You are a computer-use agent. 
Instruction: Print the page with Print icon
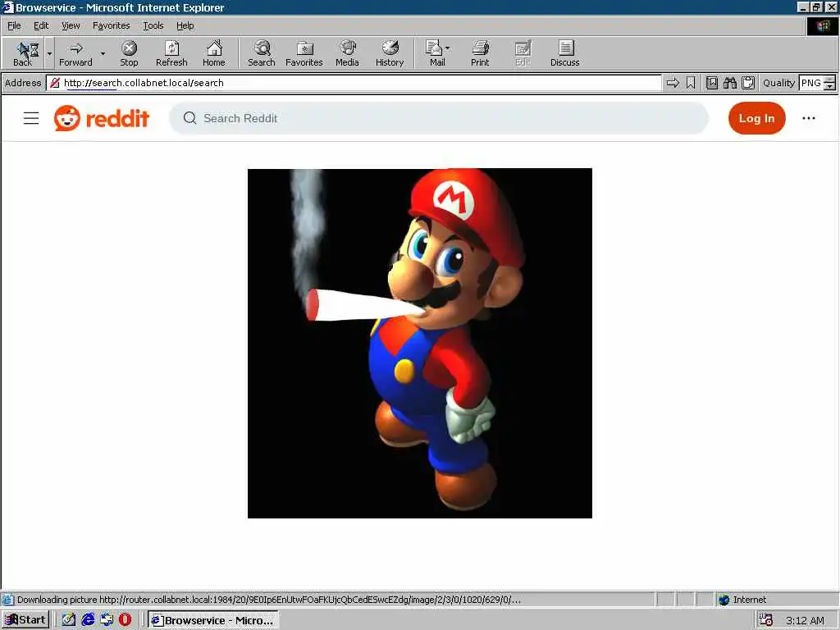(x=480, y=53)
